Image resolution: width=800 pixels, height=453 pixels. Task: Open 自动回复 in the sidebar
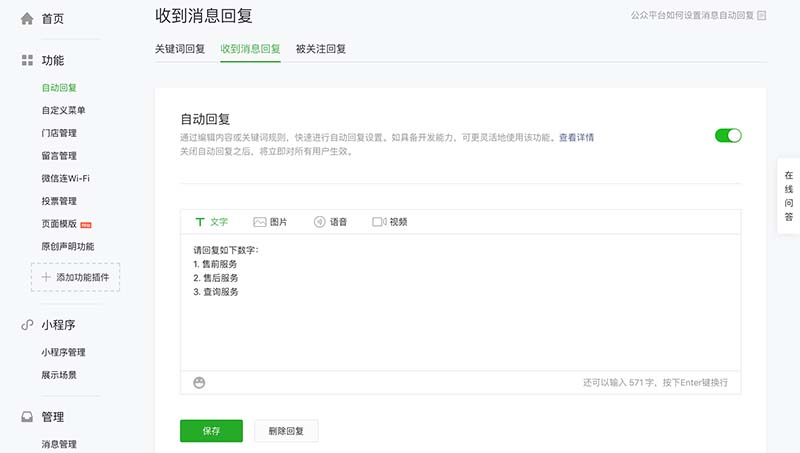coord(59,88)
